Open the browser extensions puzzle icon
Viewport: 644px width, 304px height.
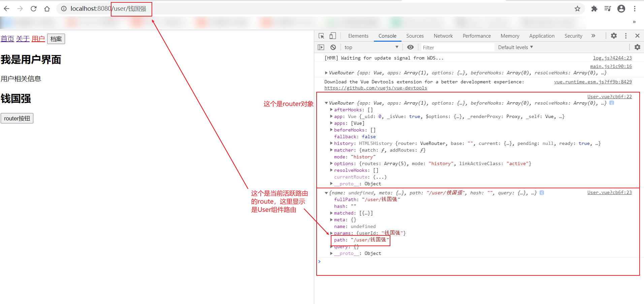[594, 9]
